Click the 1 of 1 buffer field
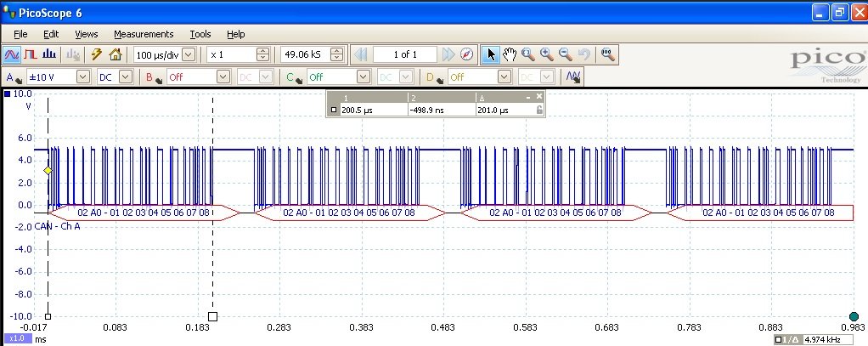 click(x=405, y=54)
